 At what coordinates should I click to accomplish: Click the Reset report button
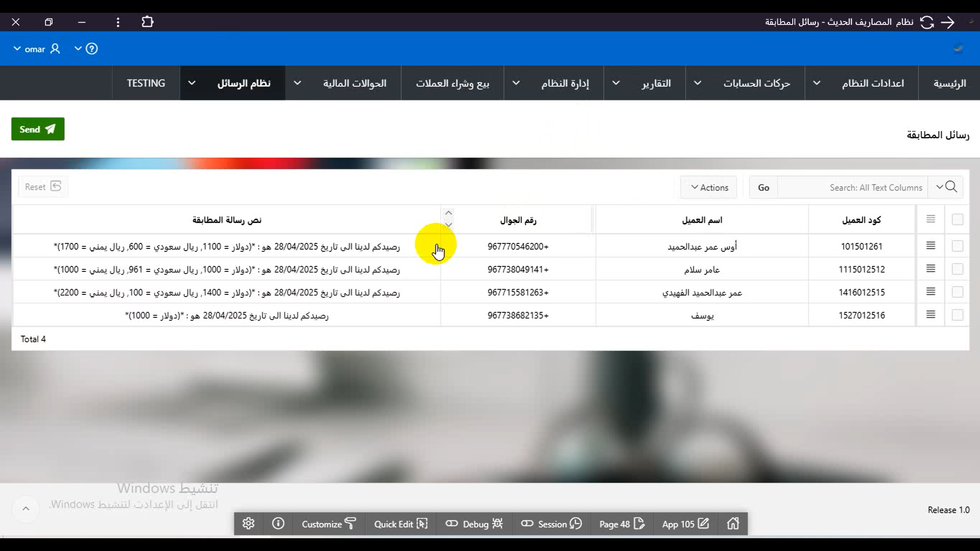[43, 187]
